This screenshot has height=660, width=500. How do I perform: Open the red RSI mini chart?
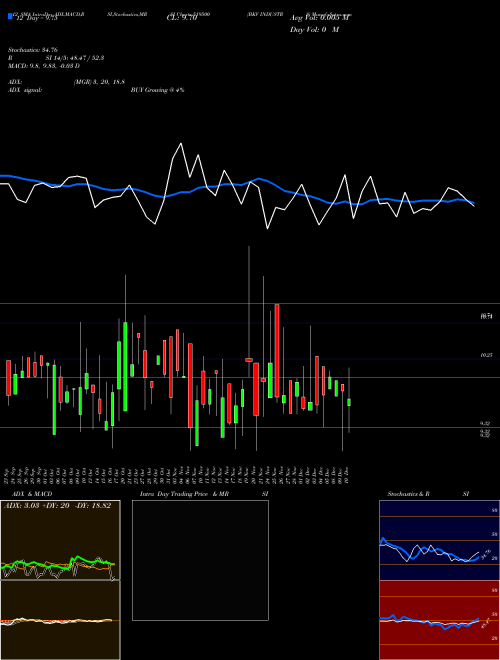click(x=439, y=620)
